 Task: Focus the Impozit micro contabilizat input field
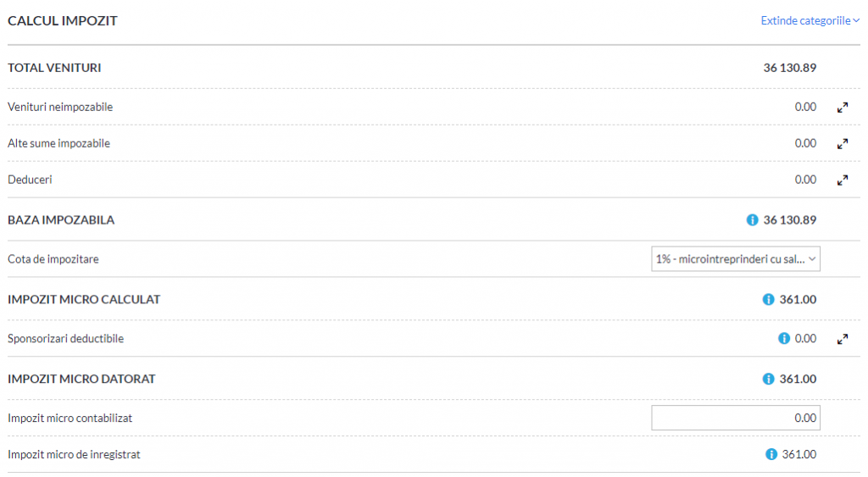pos(735,418)
